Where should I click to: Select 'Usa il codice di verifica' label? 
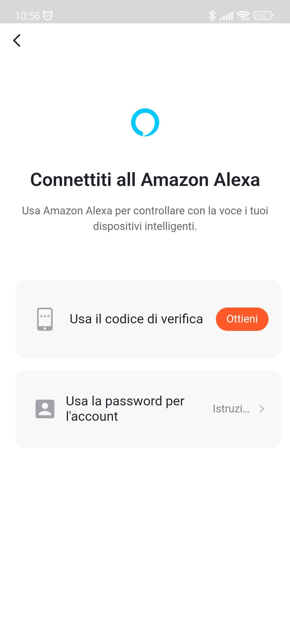136,319
